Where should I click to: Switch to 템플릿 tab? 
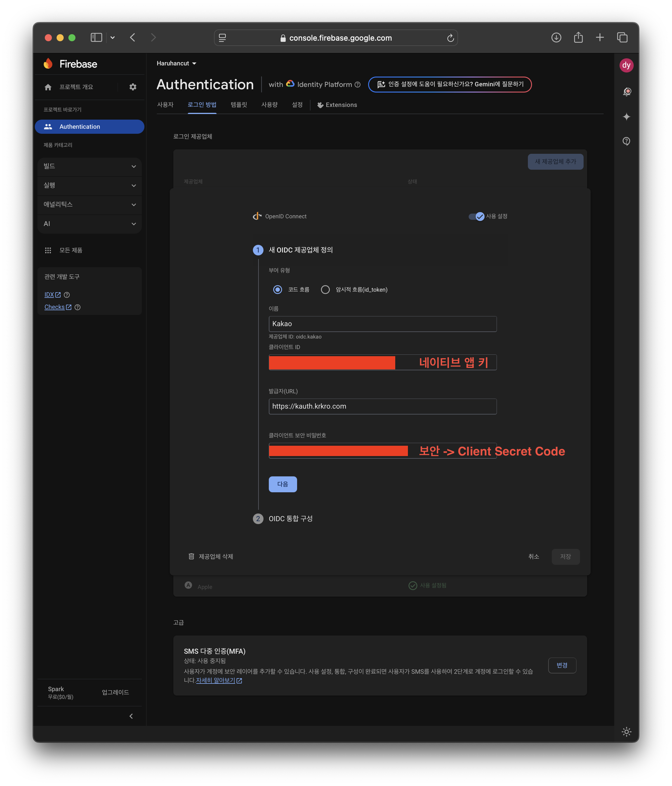point(239,105)
